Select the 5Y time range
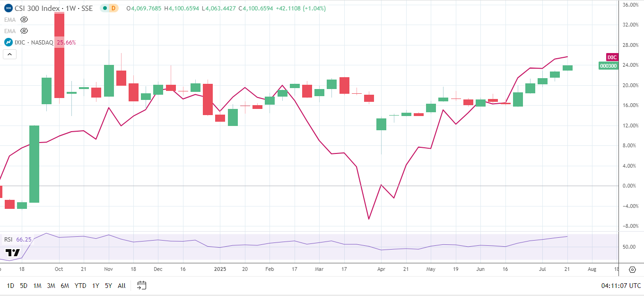The image size is (644, 296). 108,286
